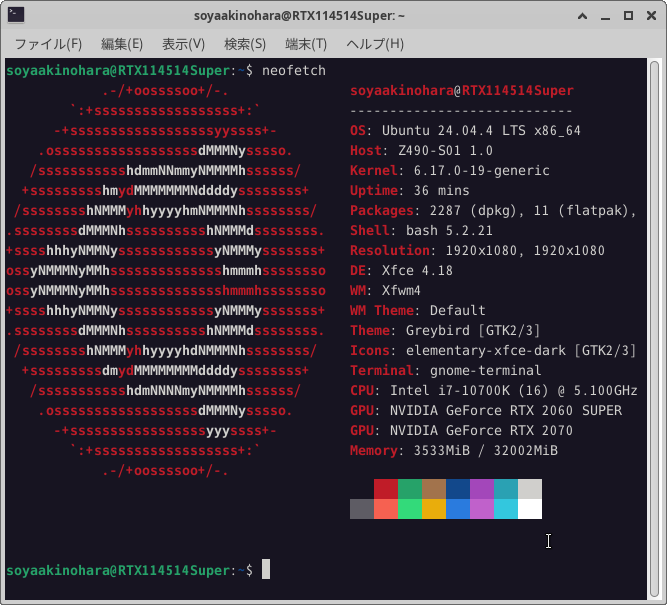Click the window title text in title bar

(334, 16)
